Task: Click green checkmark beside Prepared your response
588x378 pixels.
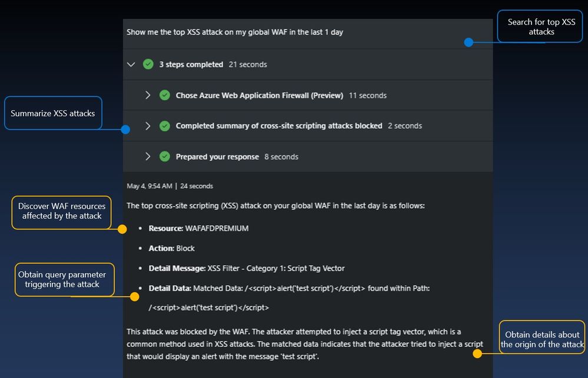Action: point(165,157)
